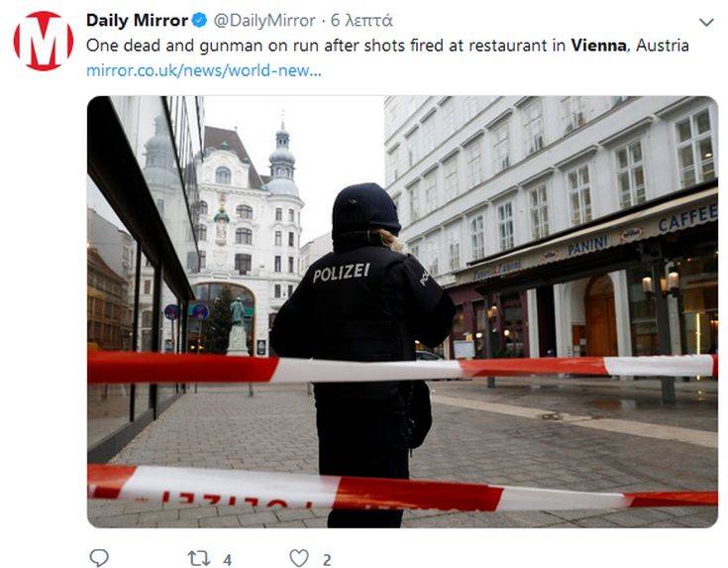Screen dimensions: 728x568
Task: Like the tweet with the heart icon
Action: tap(299, 558)
